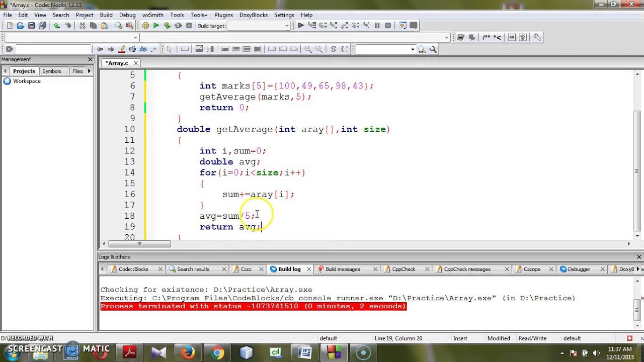Open the Replace tool

[x=129, y=26]
